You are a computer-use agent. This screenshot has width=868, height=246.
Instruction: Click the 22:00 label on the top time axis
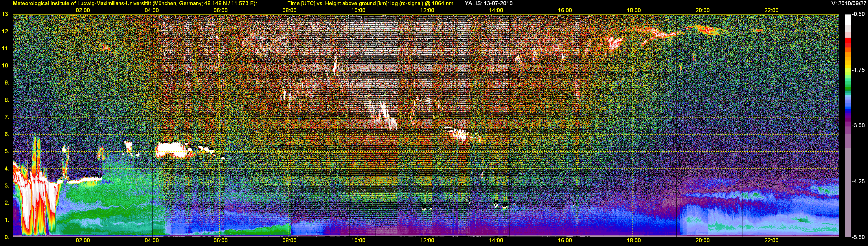pos(772,10)
